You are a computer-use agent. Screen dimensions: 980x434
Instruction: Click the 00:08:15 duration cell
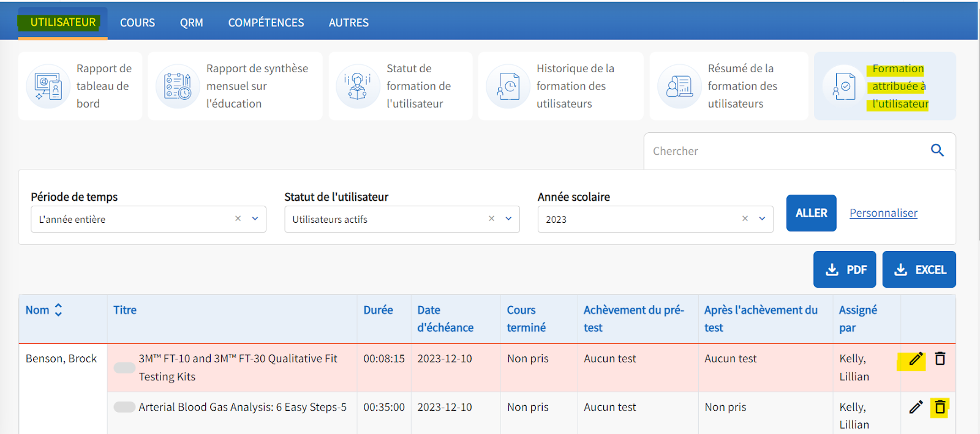click(384, 359)
